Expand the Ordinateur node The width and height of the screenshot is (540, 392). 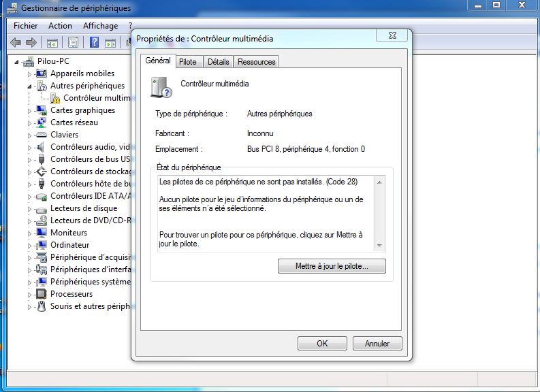tap(29, 246)
